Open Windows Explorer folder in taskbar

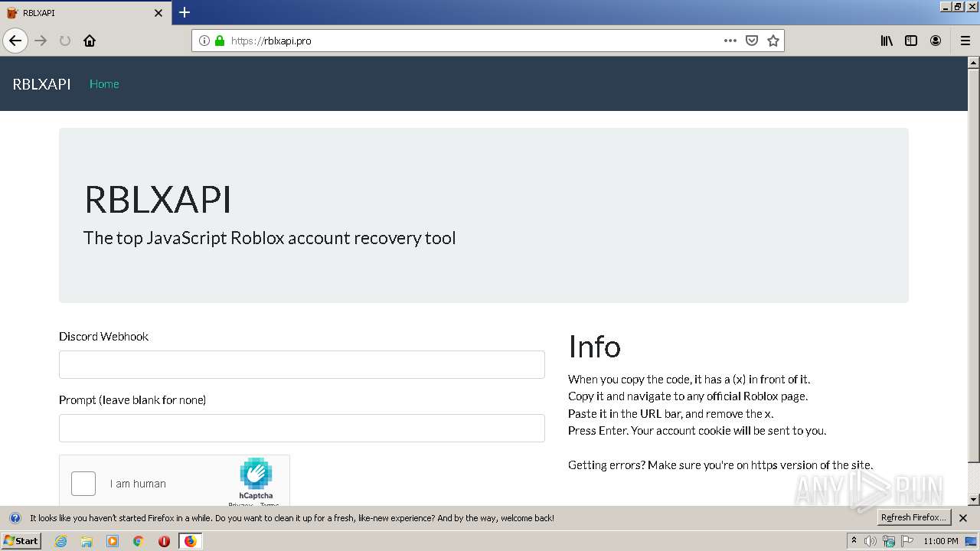tap(87, 541)
